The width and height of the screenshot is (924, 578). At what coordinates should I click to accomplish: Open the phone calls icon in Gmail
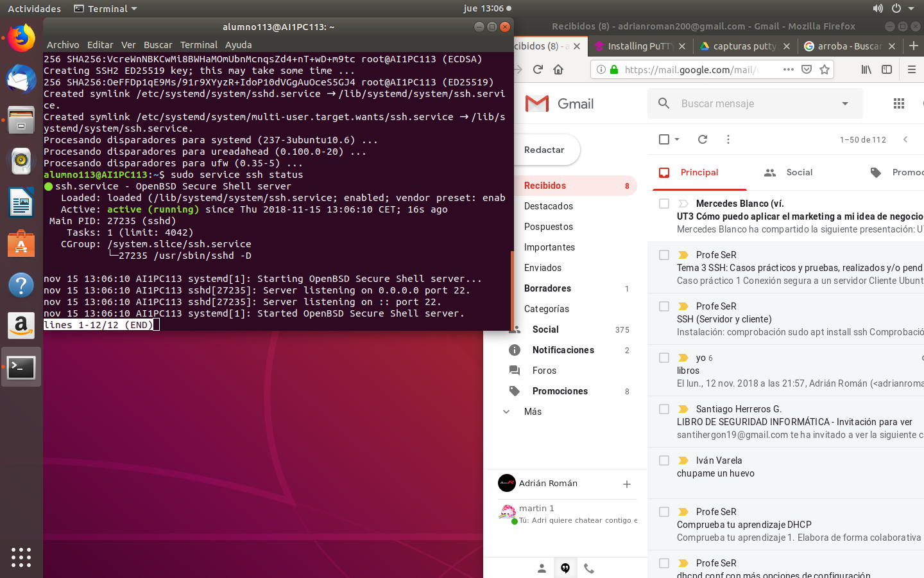pos(589,568)
